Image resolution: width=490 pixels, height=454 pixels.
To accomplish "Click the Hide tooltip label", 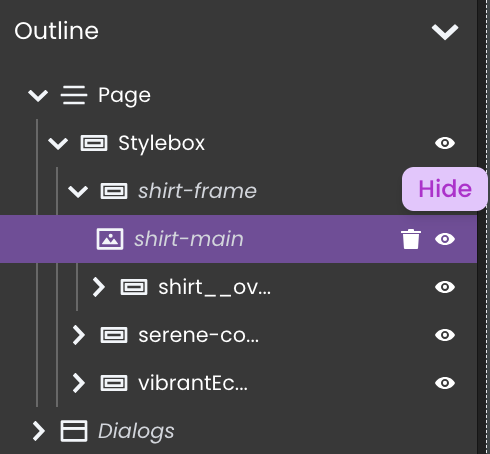I will click(445, 189).
